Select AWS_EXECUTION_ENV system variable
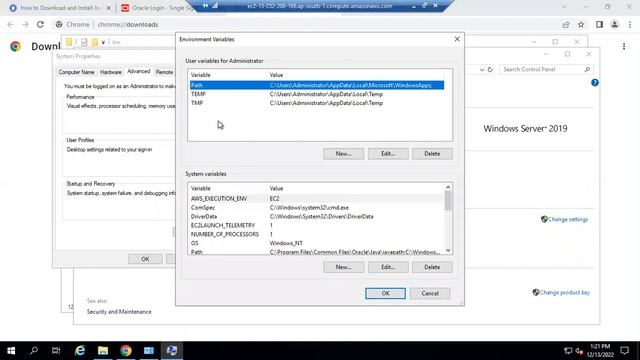 317,199
